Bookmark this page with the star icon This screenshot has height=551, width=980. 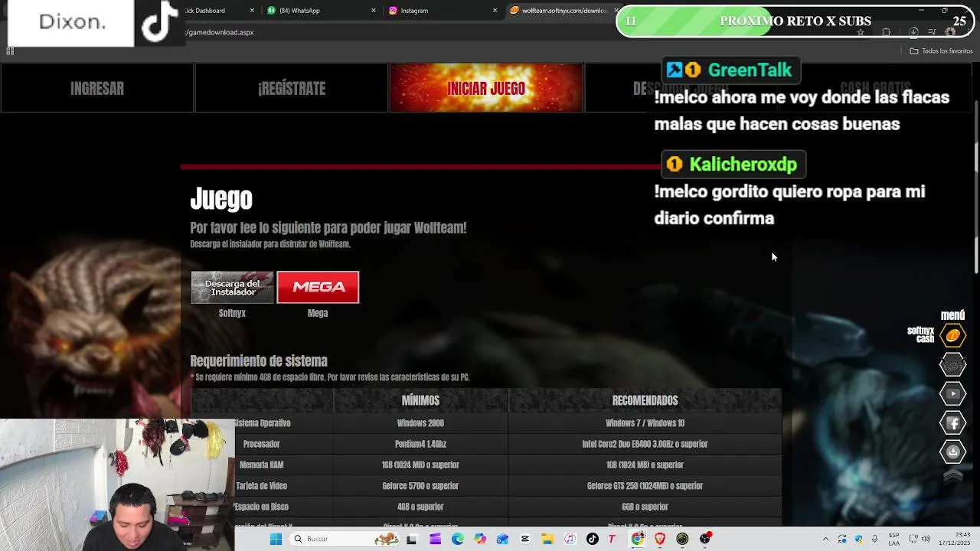coord(861,32)
